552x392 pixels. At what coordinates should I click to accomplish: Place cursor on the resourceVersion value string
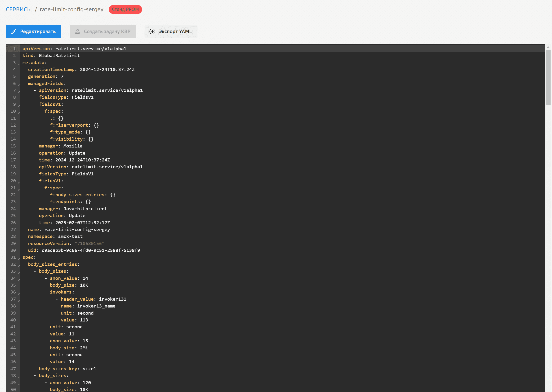tap(89, 244)
